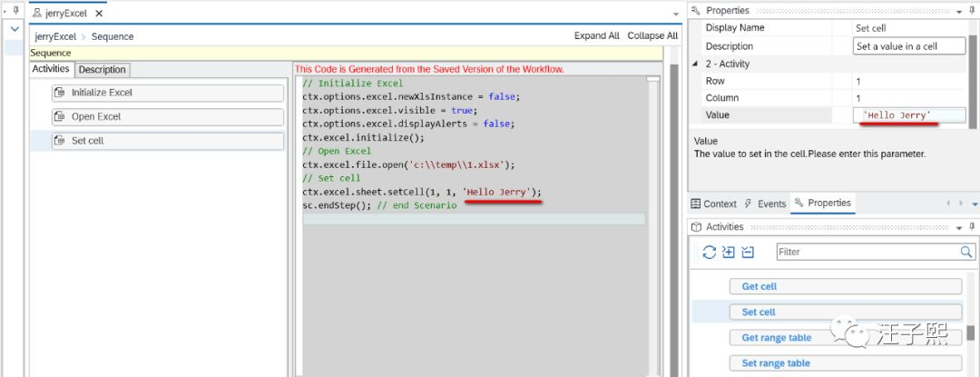
Task: Select the Set range table activity
Action: click(x=846, y=363)
